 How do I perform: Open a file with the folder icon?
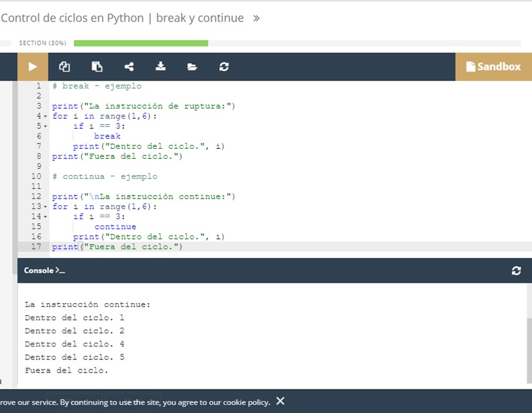[x=192, y=67]
